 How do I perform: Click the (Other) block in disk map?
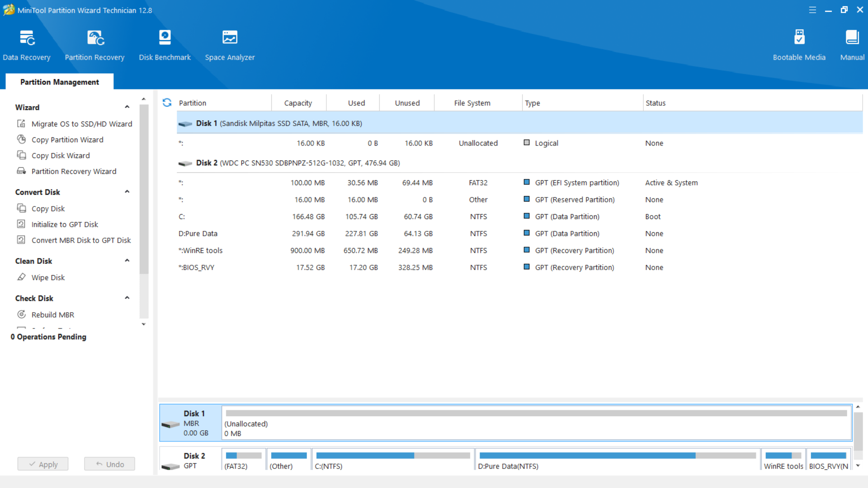click(289, 460)
